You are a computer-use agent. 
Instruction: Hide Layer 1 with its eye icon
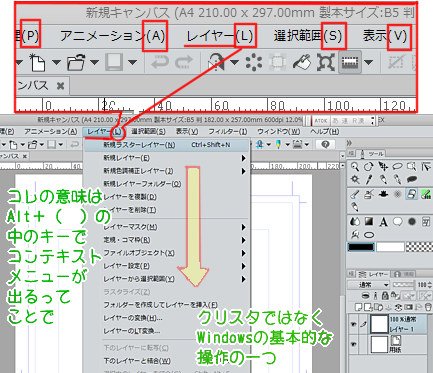[x=353, y=324]
